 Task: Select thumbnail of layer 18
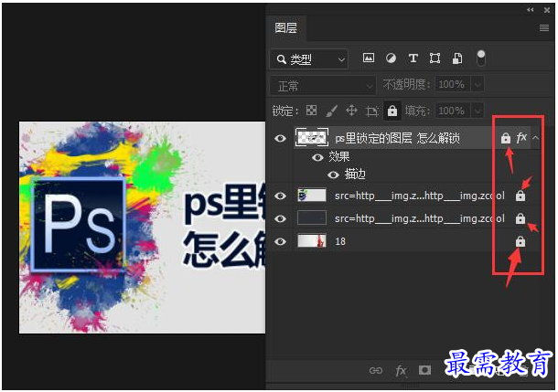[x=312, y=241]
